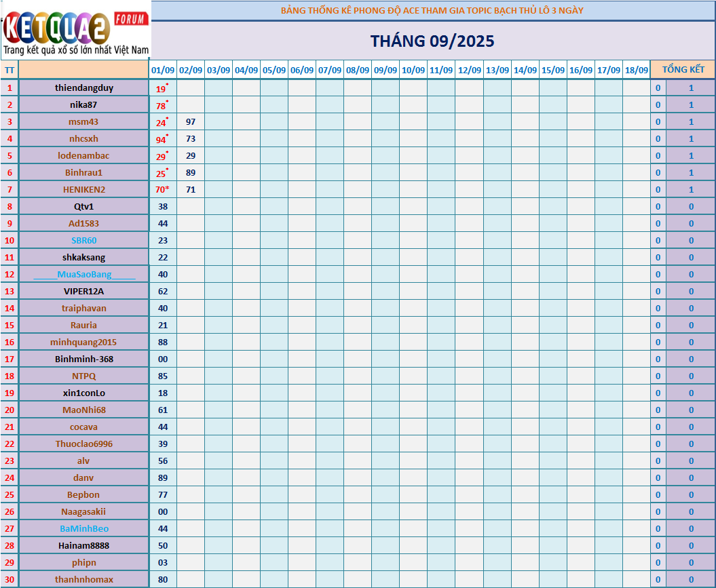Click value 56 in alv row
Viewport: 716px width, 588px height.
[163, 460]
